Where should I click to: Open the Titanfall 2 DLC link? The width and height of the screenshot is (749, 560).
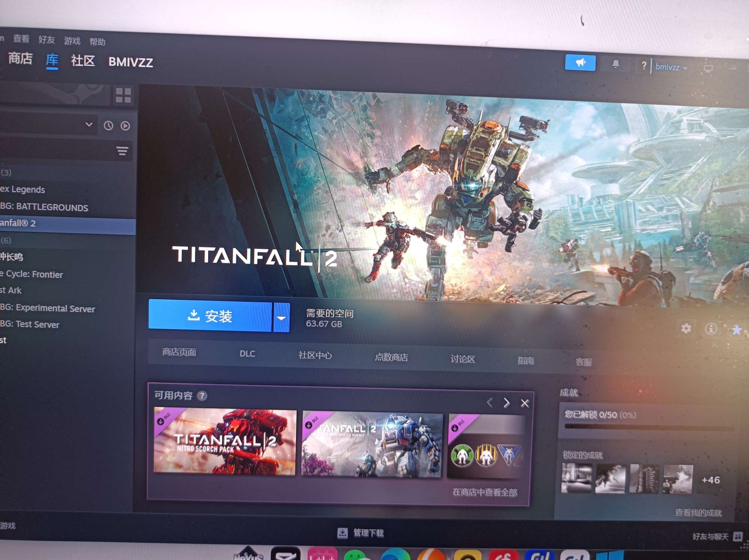click(247, 354)
